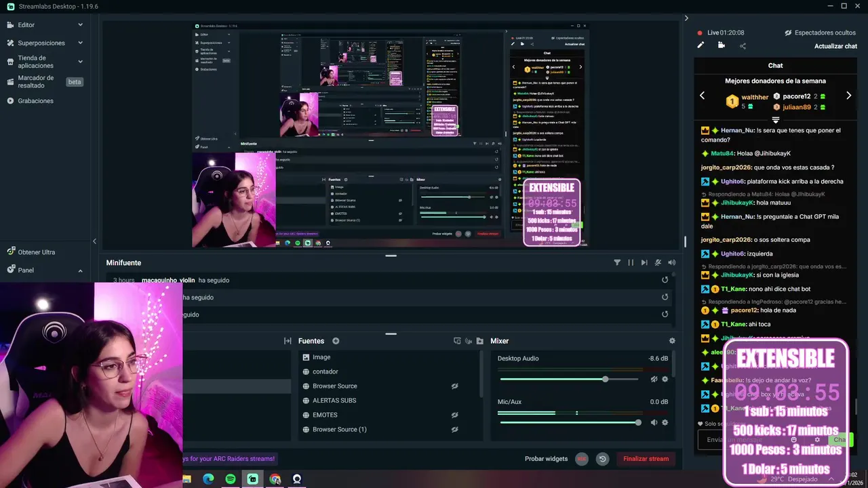Share the stream with share icon

tap(743, 46)
